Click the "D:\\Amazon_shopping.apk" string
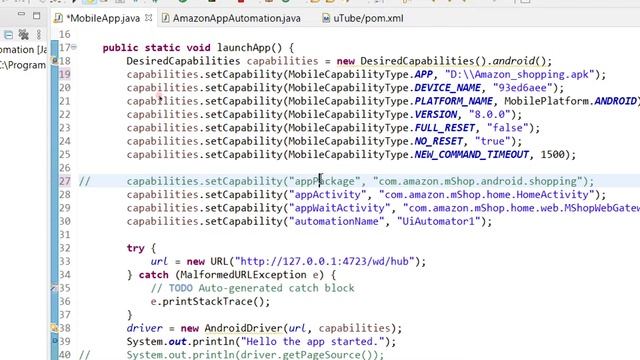Viewport: 640px width, 360px height. point(520,75)
